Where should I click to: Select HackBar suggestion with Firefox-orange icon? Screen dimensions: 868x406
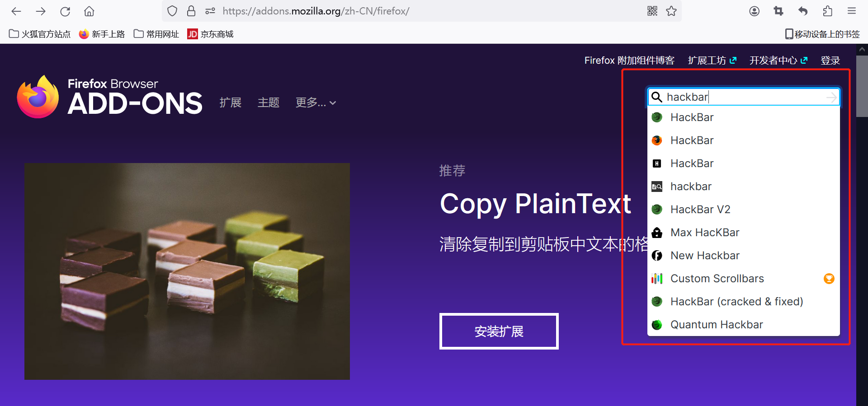click(x=744, y=140)
